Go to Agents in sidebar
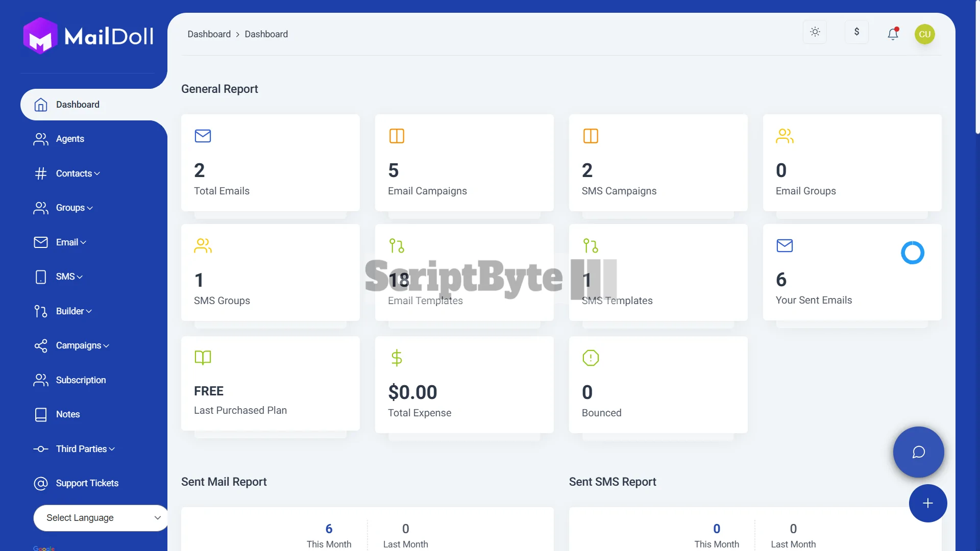This screenshot has height=551, width=980. 70,139
